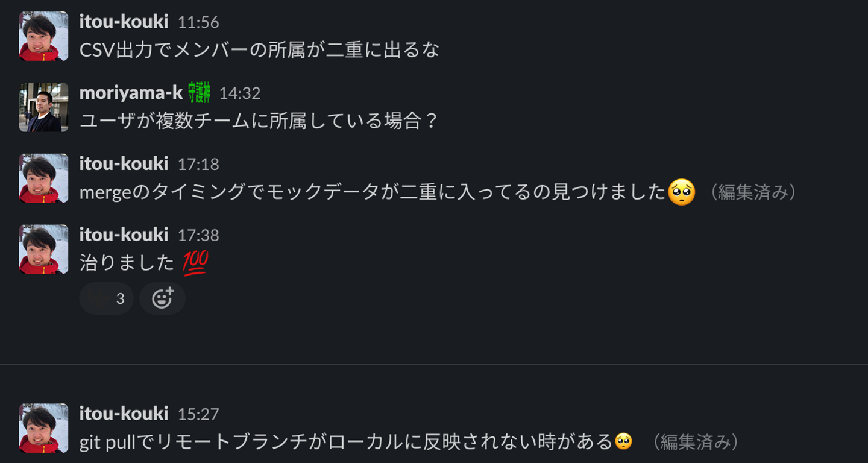Click the pleading emoji in git pull message

[x=623, y=442]
